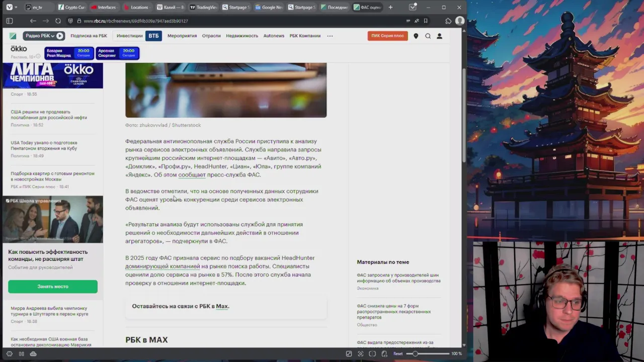Open USA Today Пентагон Куба news
This screenshot has width=644, height=362.
coord(44,145)
